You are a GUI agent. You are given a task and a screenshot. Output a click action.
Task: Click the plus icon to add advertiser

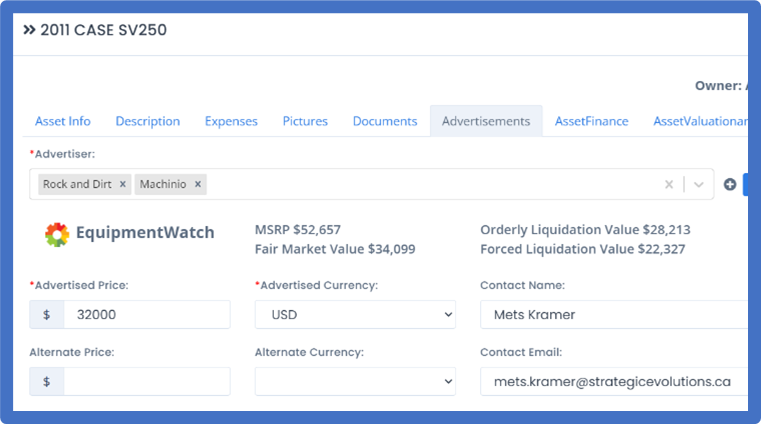tap(729, 184)
